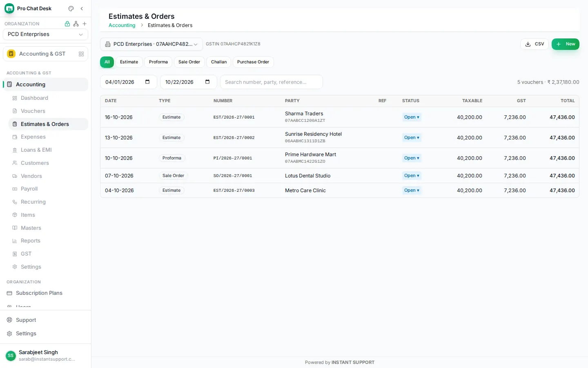Change status Open for Prime Hardware Mart
This screenshot has height=368, width=588.
(412, 158)
